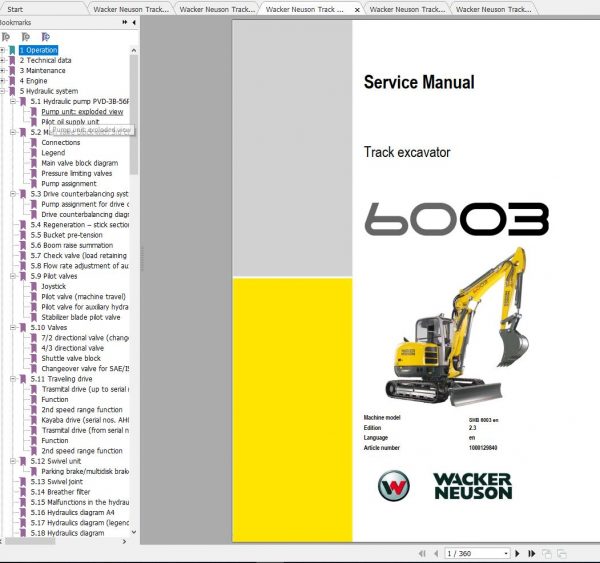Click the excavator image on cover page
The image size is (600, 563).
click(x=457, y=327)
